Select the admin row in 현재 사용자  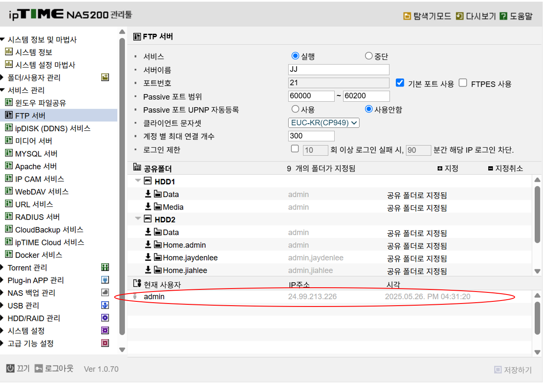(x=330, y=297)
